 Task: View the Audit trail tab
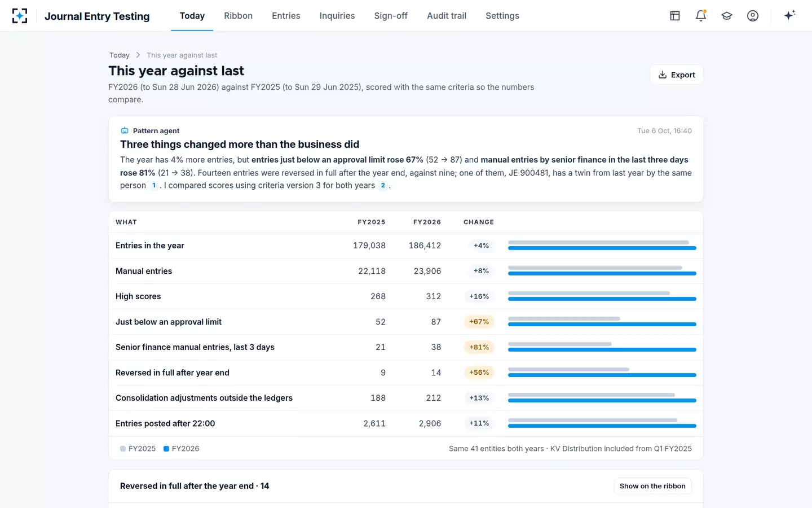[447, 16]
